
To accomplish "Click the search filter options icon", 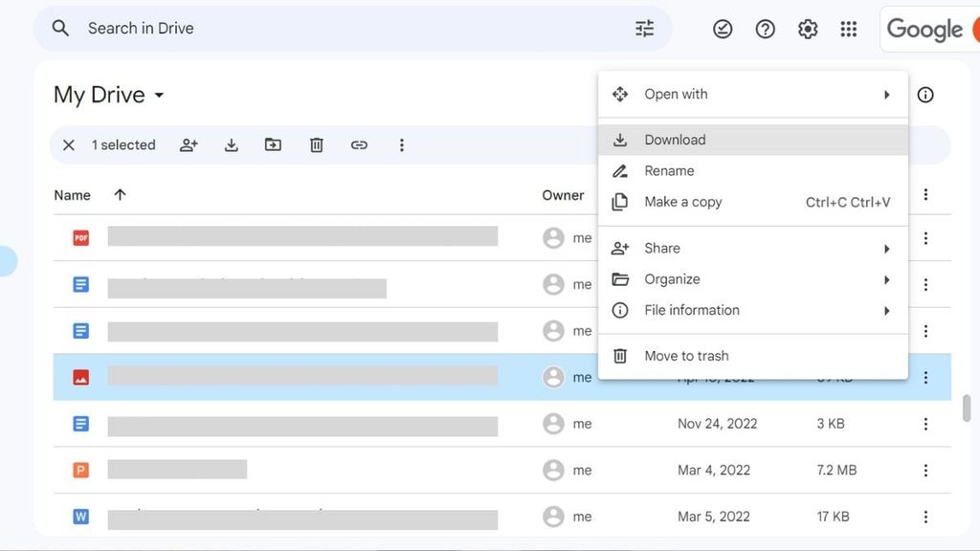I will (x=645, y=29).
